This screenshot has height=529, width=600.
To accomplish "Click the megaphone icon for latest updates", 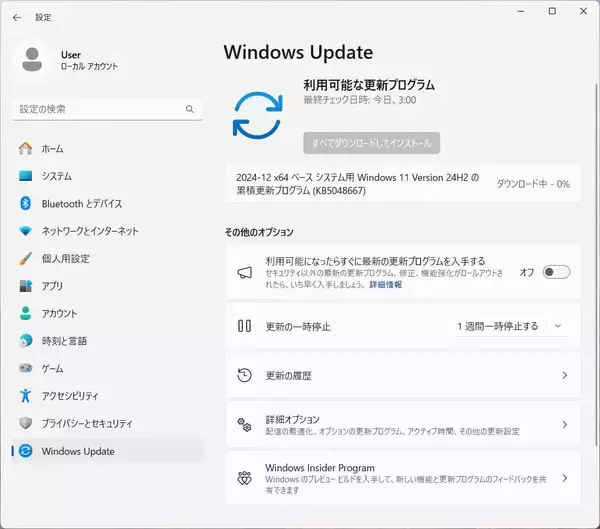I will point(245,273).
